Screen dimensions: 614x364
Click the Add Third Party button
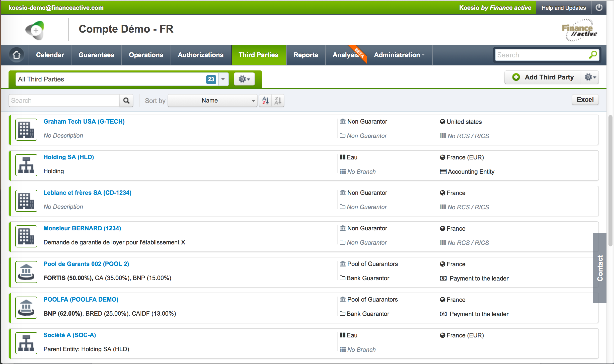[x=543, y=77]
